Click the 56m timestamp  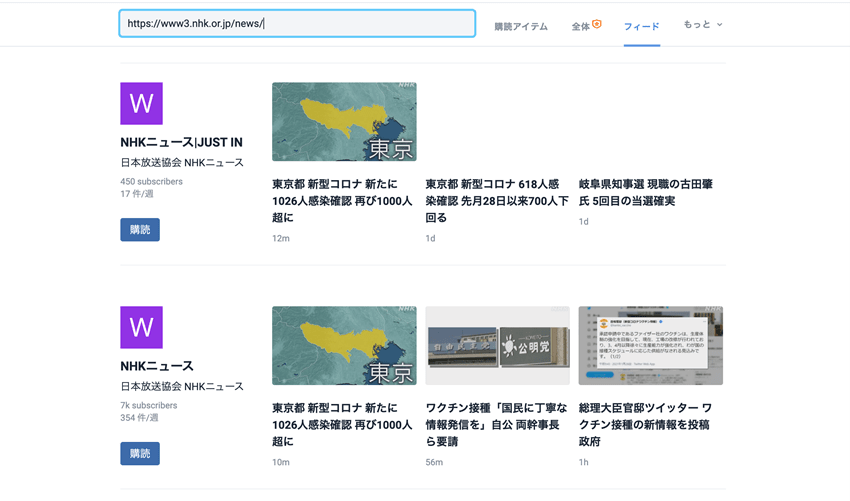coord(434,462)
